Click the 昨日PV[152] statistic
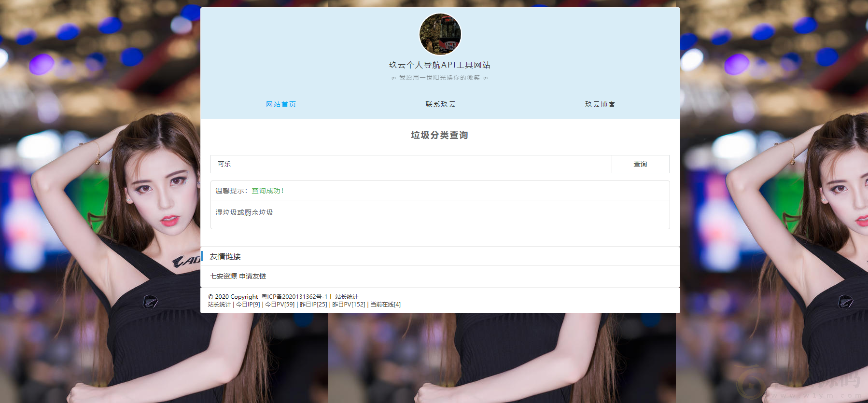 pyautogui.click(x=349, y=305)
